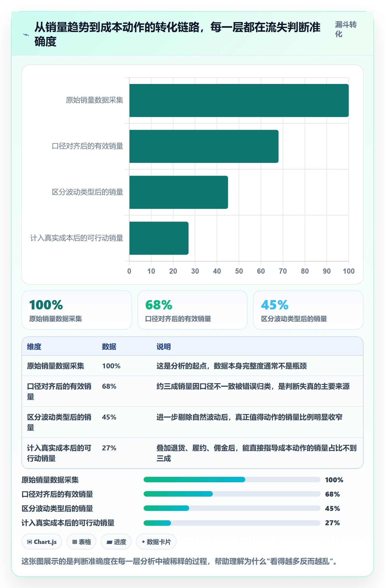This screenshot has height=588, width=385.
Task: Select the 数据卡片 chip
Action: [156, 542]
